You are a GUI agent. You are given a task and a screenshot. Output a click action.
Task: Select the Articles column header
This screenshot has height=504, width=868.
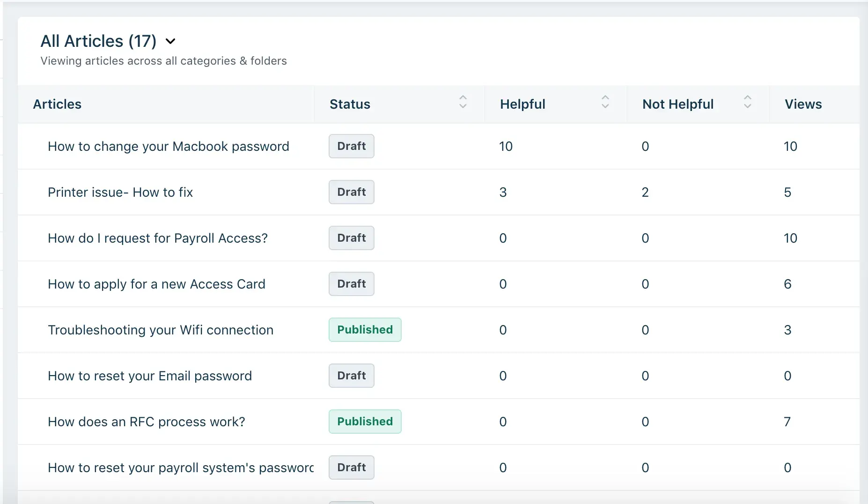pos(57,104)
